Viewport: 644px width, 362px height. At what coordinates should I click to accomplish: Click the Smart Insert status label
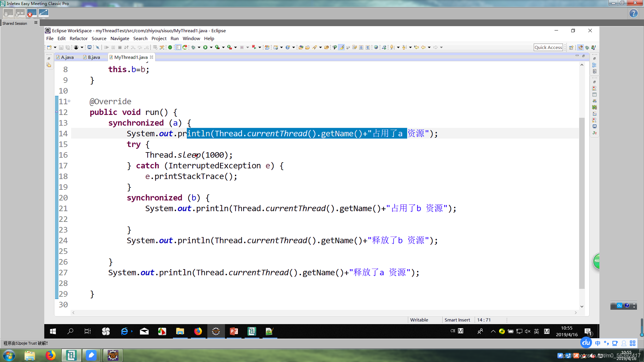(457, 320)
